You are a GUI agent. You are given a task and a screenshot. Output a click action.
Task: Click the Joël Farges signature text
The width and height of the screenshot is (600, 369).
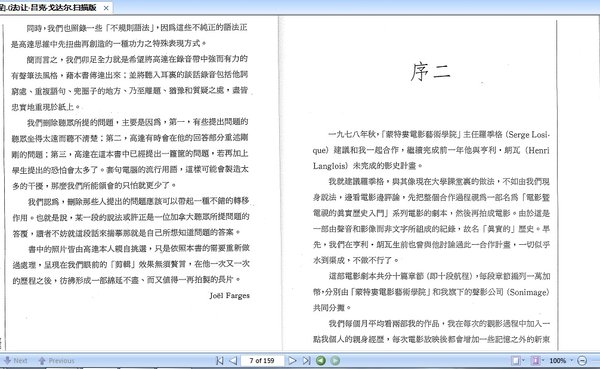[x=230, y=296]
